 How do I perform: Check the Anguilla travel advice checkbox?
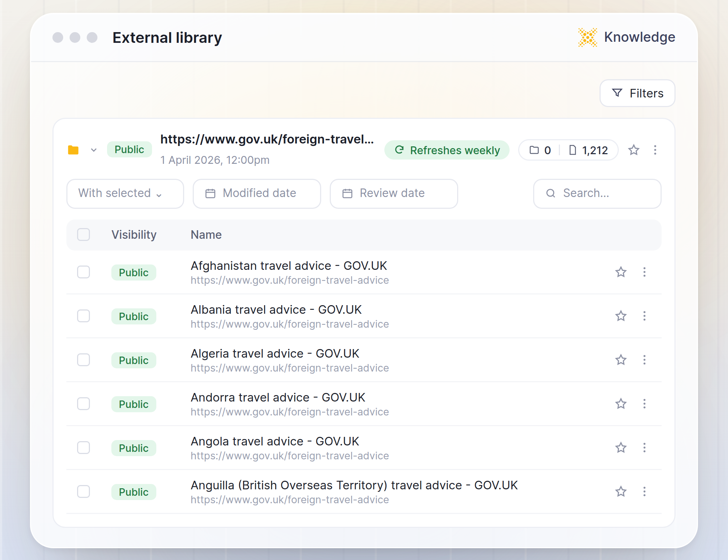click(84, 492)
